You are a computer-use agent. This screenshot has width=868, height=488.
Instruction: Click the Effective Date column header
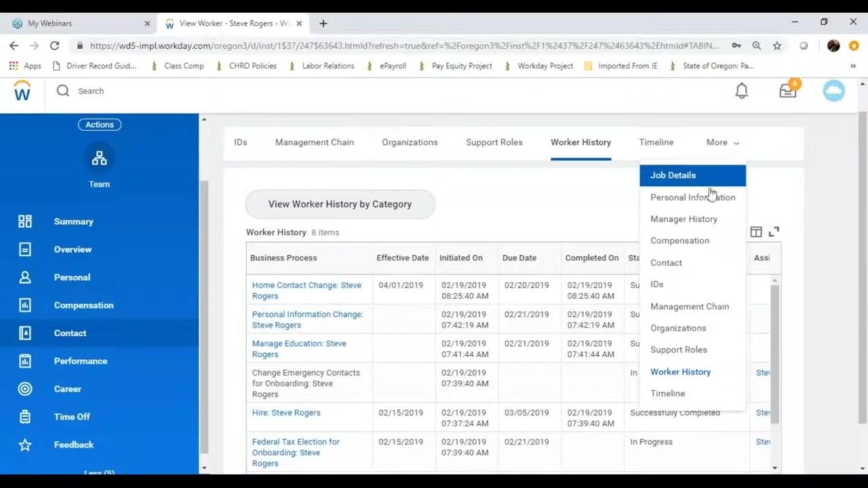pyautogui.click(x=403, y=258)
